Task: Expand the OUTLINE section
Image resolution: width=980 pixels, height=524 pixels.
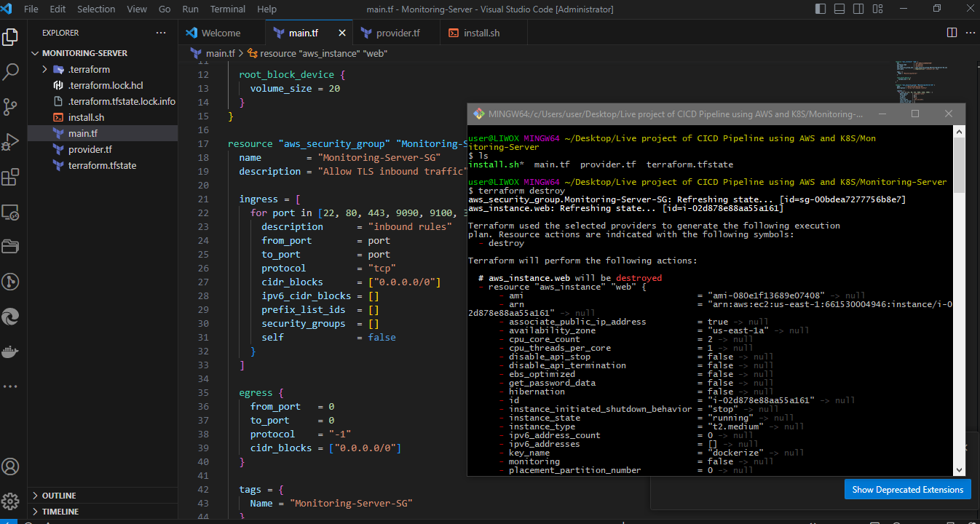Action: pos(59,496)
